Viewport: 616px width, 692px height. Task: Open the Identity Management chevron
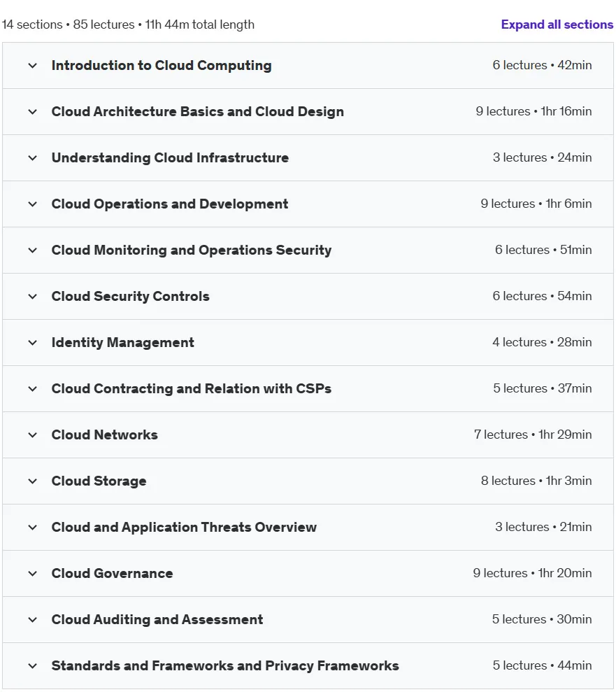pos(33,342)
